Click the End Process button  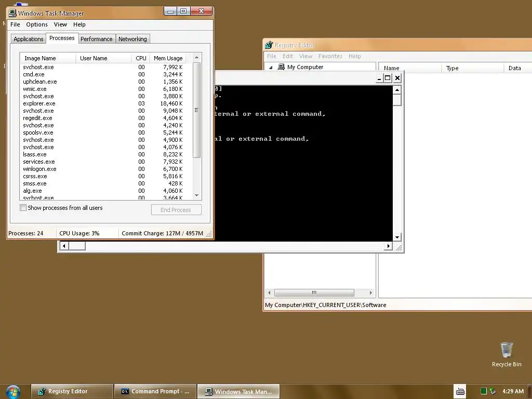(176, 210)
